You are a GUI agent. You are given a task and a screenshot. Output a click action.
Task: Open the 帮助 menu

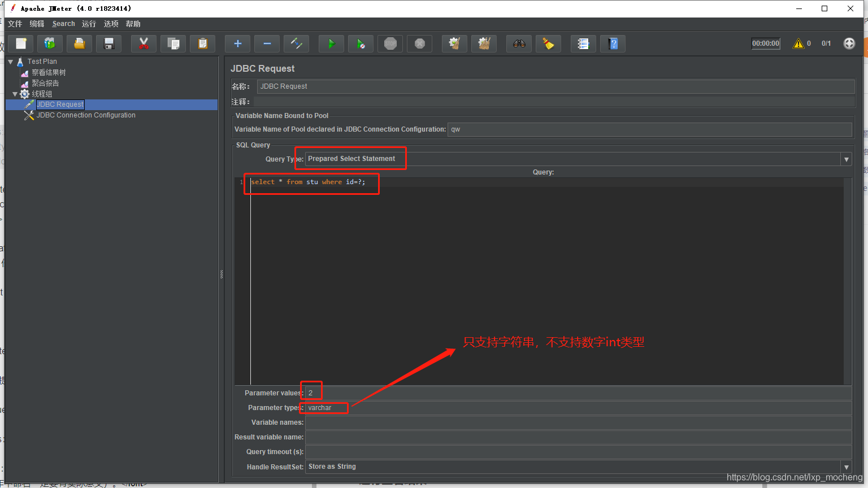point(133,24)
